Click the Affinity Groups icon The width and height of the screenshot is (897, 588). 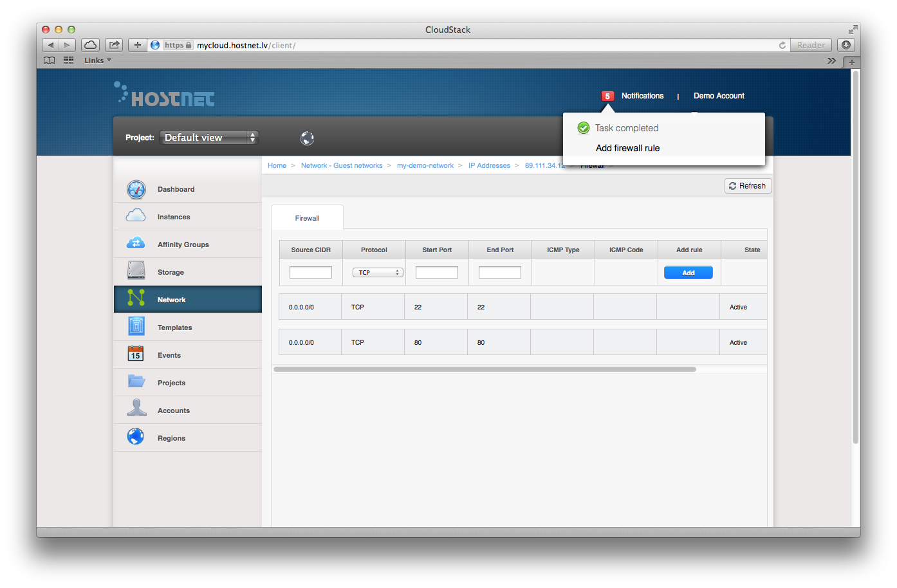tap(136, 244)
